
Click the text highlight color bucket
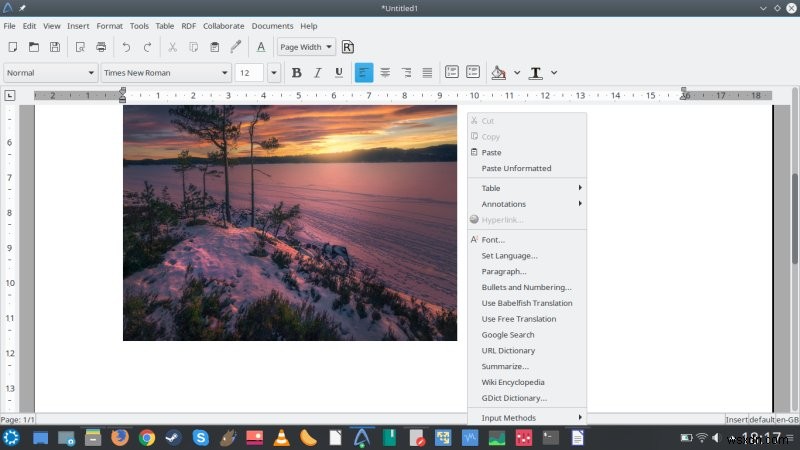499,73
